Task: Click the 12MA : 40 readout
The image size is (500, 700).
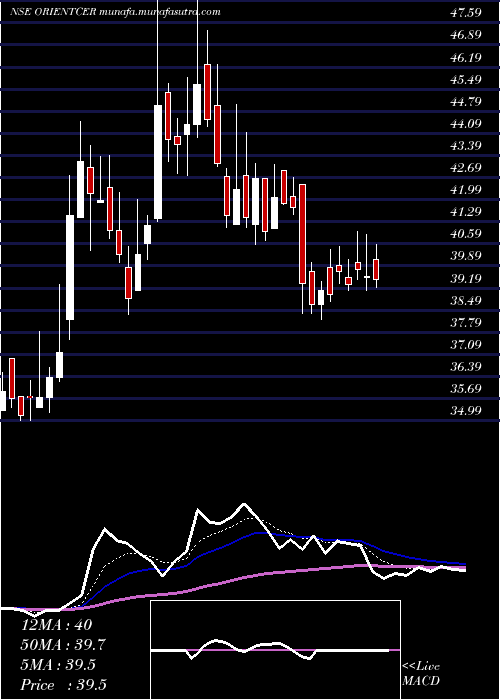Action: point(57,625)
